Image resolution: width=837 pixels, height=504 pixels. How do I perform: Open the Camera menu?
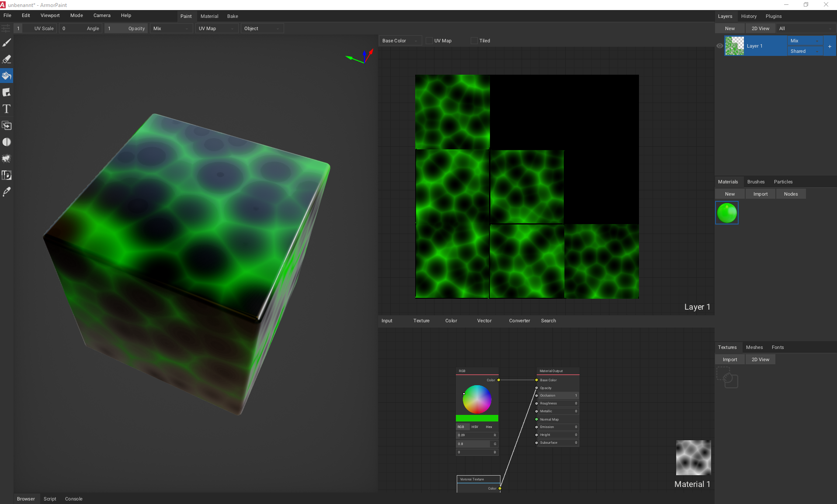tap(102, 15)
